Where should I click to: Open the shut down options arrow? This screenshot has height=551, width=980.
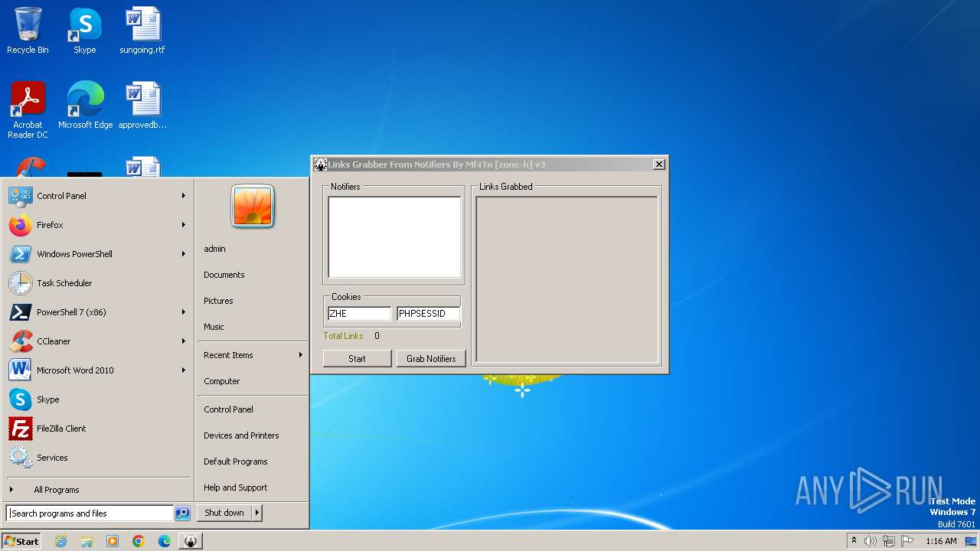[x=257, y=513]
